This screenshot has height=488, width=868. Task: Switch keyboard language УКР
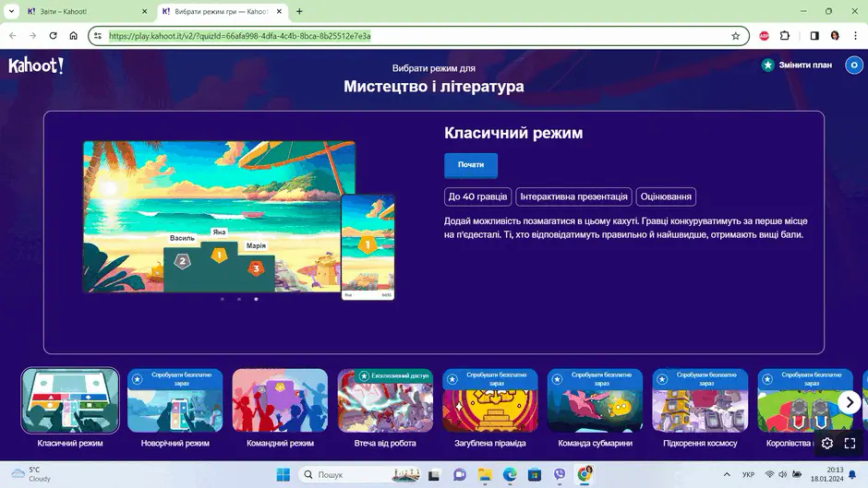[749, 475]
